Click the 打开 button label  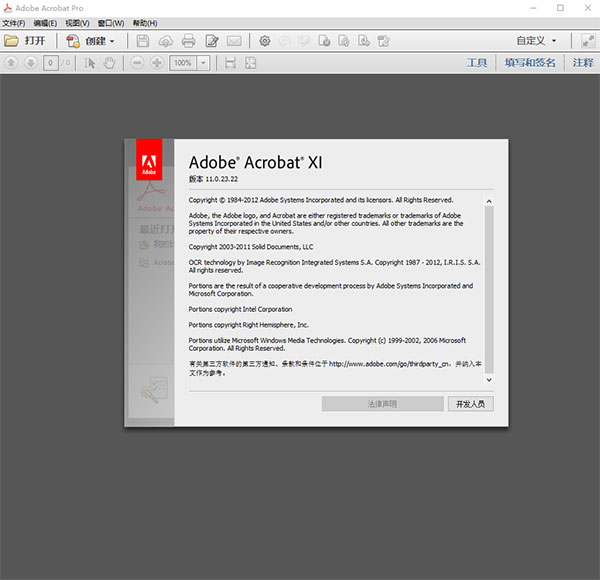[x=35, y=41]
